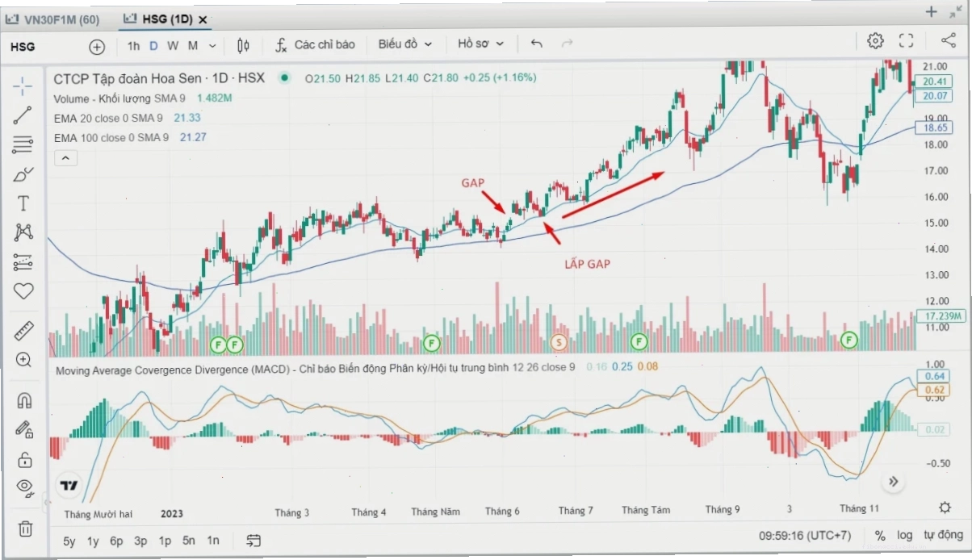
Task: Select the crosshair cursor tool
Action: point(23,85)
